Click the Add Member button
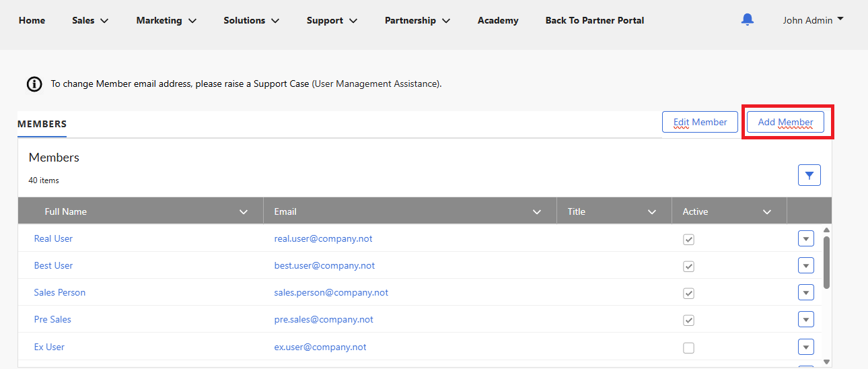This screenshot has width=868, height=369. [785, 122]
